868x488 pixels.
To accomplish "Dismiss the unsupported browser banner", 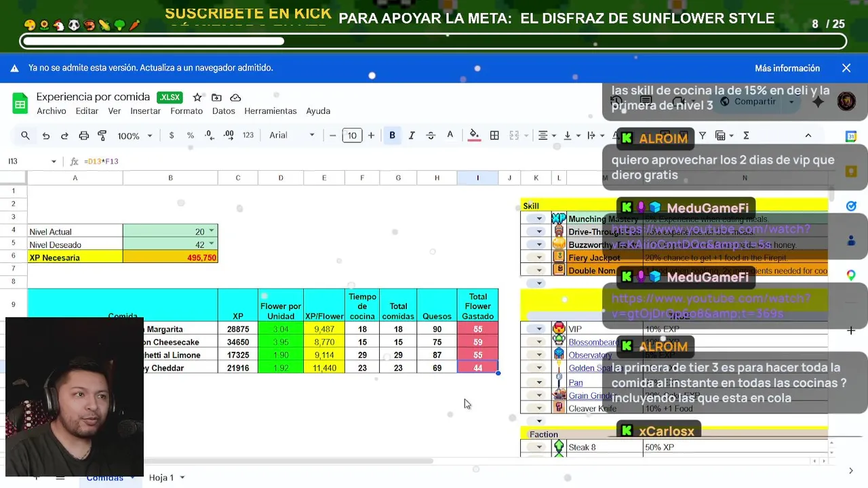I will click(x=846, y=68).
